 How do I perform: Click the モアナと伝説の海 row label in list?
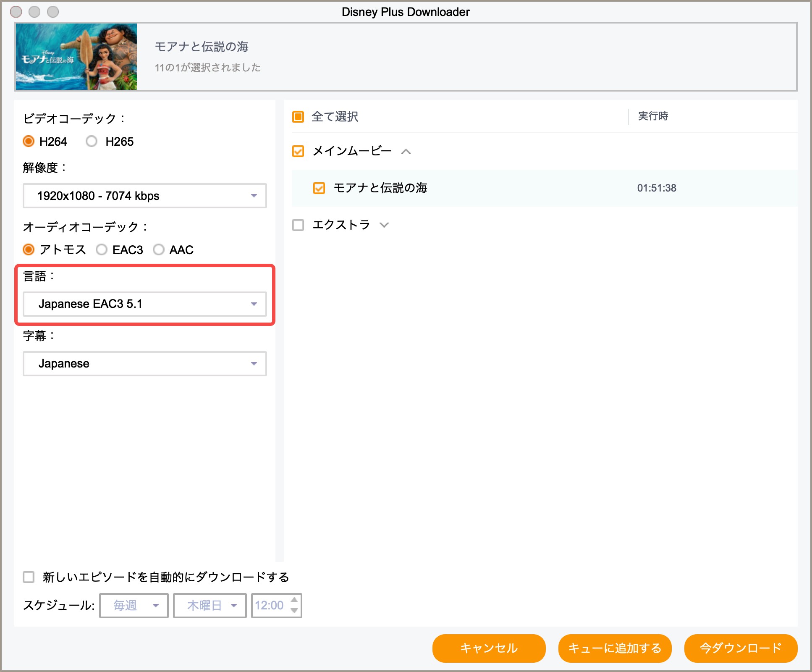click(x=380, y=188)
